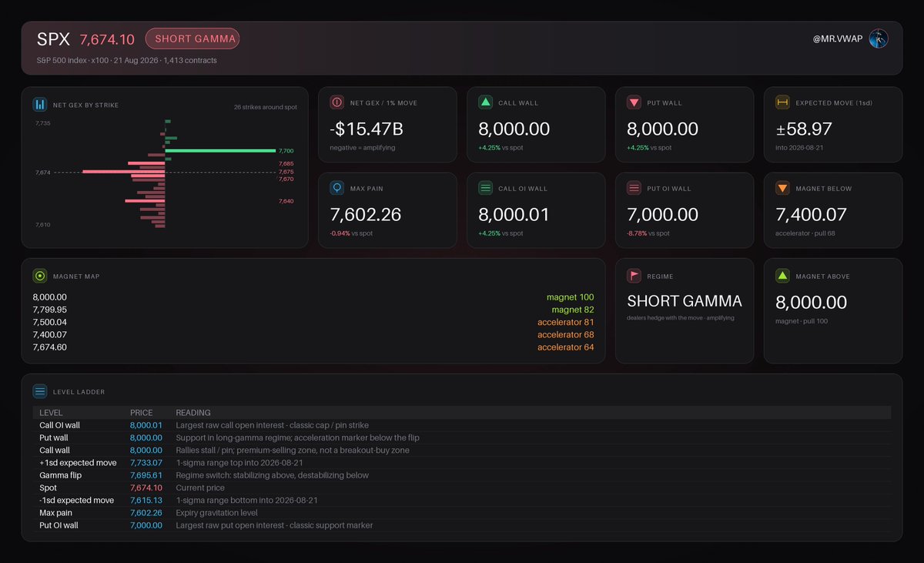
Task: Click the @MR.VWAP username link
Action: (x=838, y=39)
